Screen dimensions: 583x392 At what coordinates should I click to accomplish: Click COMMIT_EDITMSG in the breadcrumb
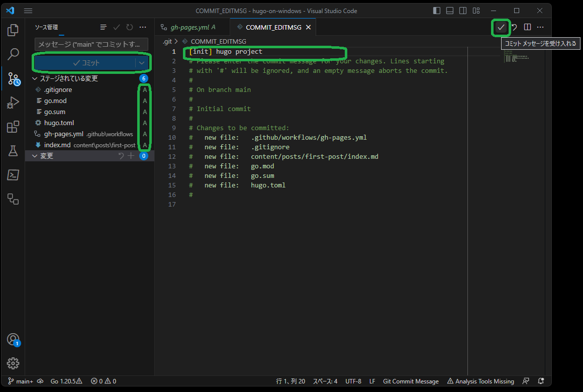point(218,41)
